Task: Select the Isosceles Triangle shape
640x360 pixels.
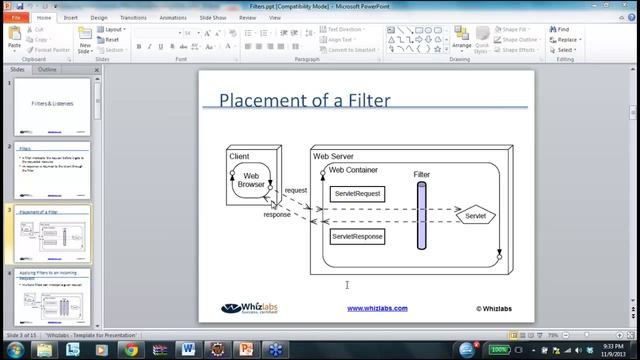Action: click(391, 40)
